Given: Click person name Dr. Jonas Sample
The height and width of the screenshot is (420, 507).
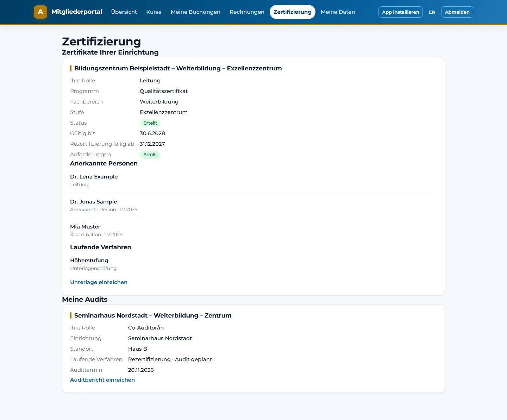Looking at the screenshot, I should point(93,202).
